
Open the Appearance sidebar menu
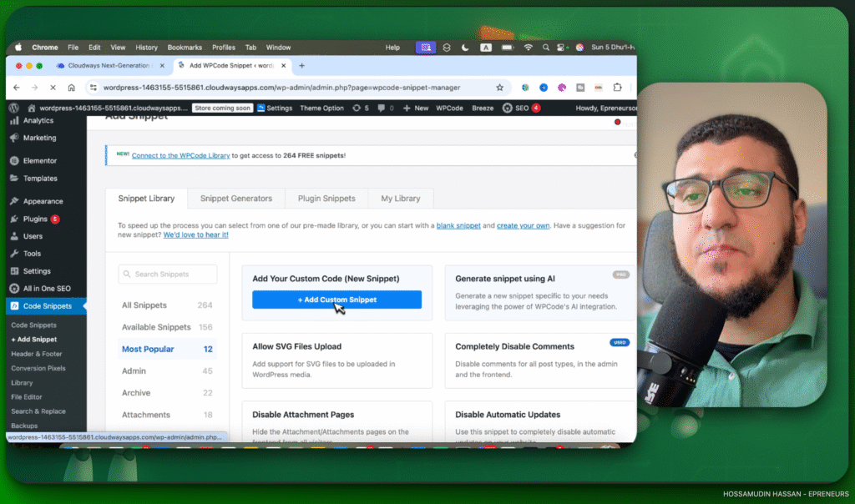(x=43, y=201)
